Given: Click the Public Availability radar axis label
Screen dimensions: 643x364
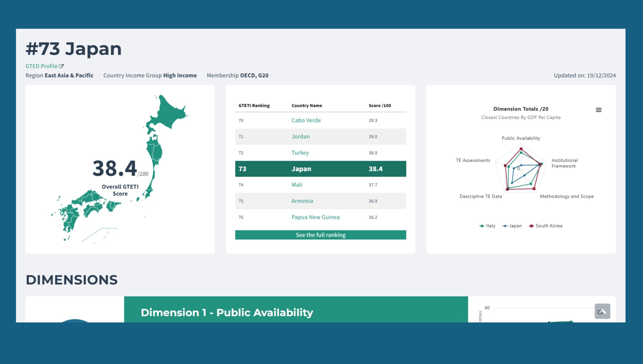Looking at the screenshot, I should 521,138.
